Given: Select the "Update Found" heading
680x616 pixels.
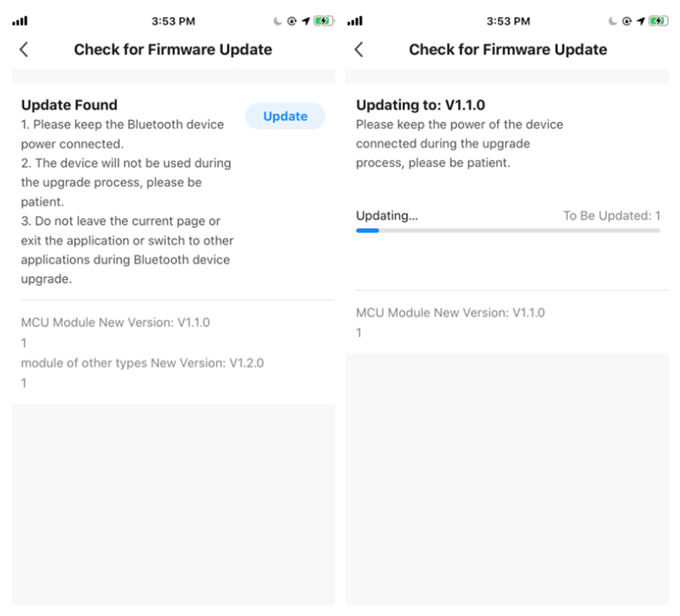Looking at the screenshot, I should [x=69, y=105].
